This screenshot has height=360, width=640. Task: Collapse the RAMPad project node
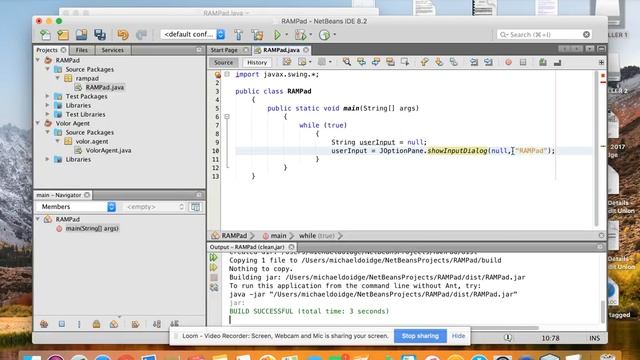(x=38, y=60)
